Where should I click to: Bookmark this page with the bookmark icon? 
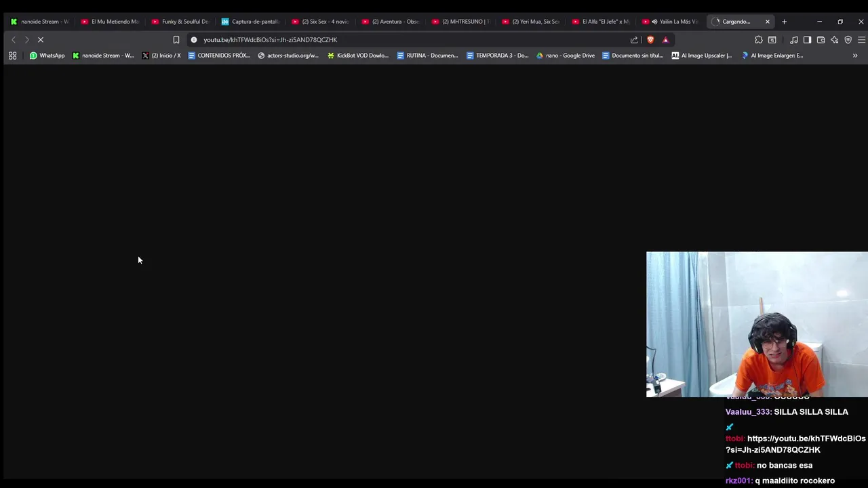click(x=176, y=40)
